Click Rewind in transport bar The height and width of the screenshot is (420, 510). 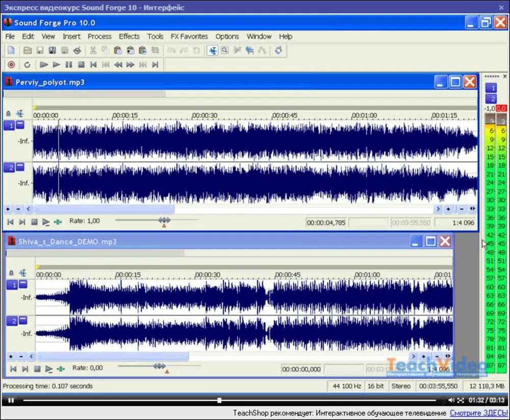[x=118, y=64]
